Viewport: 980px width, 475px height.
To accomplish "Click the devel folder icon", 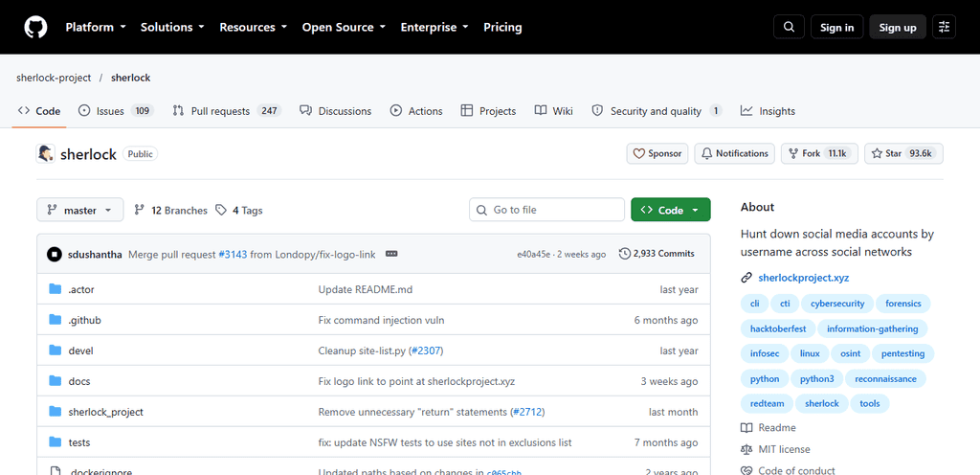I will pyautogui.click(x=55, y=351).
